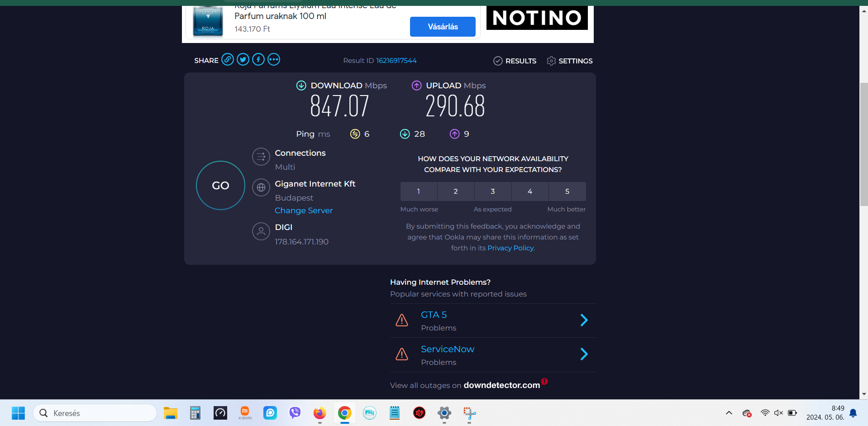Image resolution: width=868 pixels, height=426 pixels.
Task: Toggle the Connections mode icon
Action: [261, 157]
